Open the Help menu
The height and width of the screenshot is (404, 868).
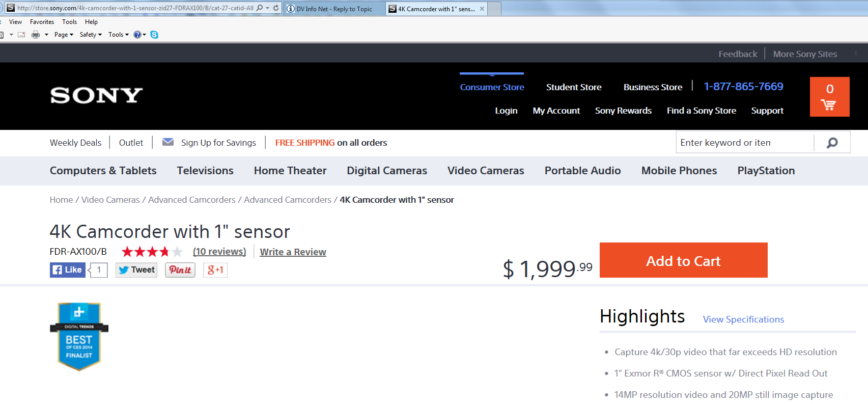coord(91,22)
